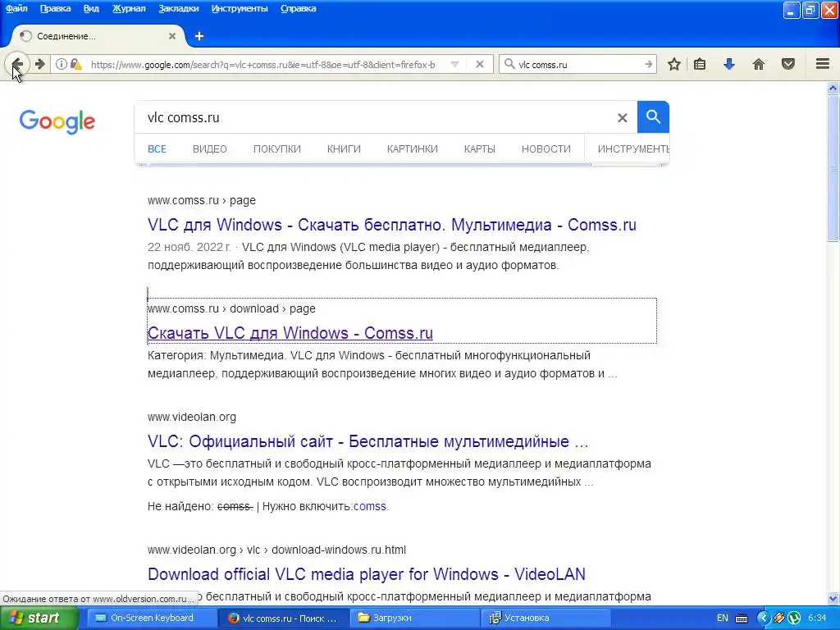Open the Firefox hamburger menu
840x630 pixels.
823,64
